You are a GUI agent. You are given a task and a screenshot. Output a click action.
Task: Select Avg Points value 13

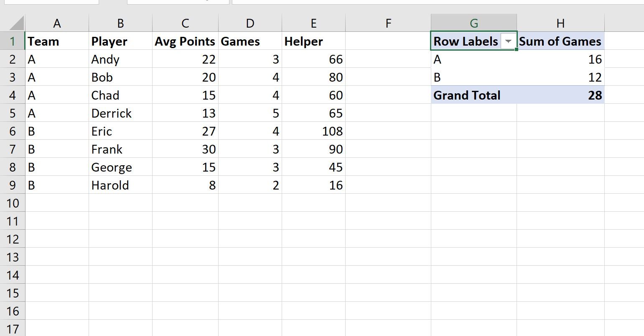click(x=185, y=113)
